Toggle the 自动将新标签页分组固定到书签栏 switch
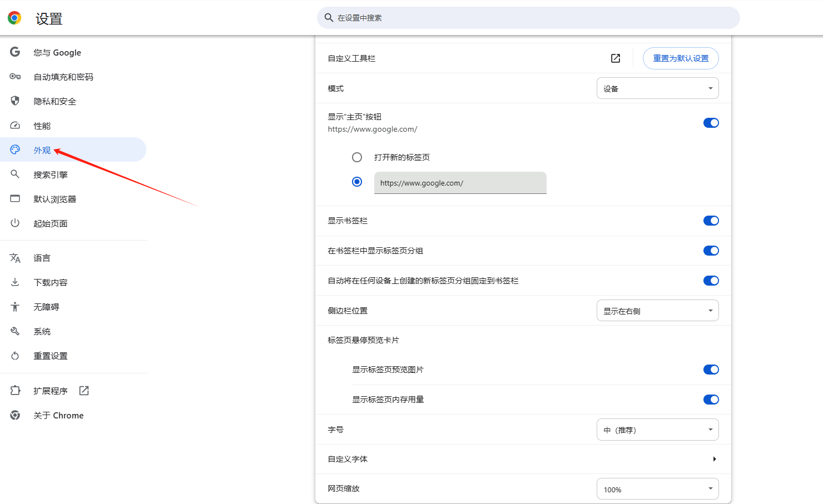 coord(711,281)
